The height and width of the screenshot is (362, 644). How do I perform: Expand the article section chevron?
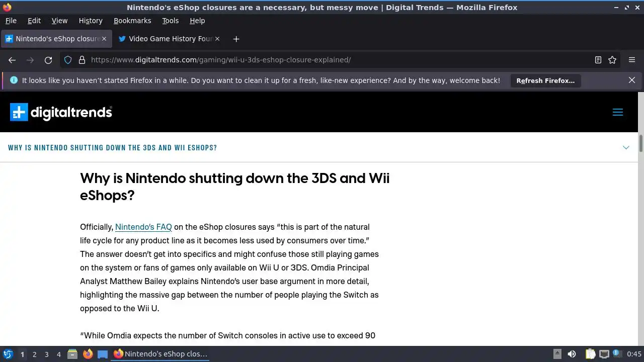tap(626, 147)
